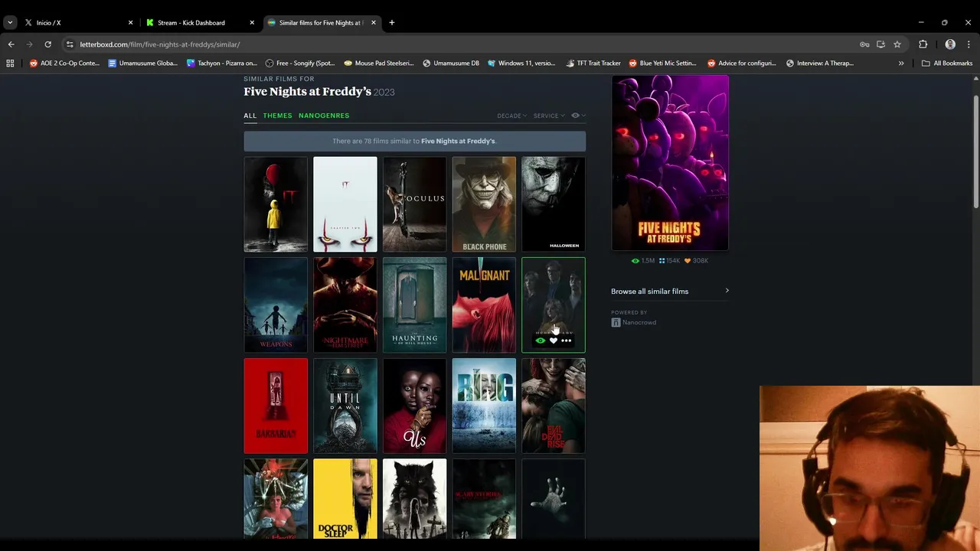980x551 pixels.
Task: Open Chrome three-dot menu
Action: click(969, 44)
